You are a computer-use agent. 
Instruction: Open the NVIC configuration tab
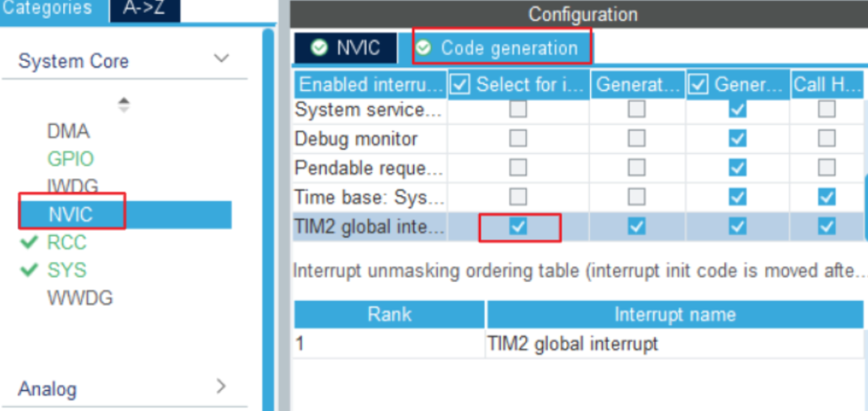pyautogui.click(x=346, y=48)
